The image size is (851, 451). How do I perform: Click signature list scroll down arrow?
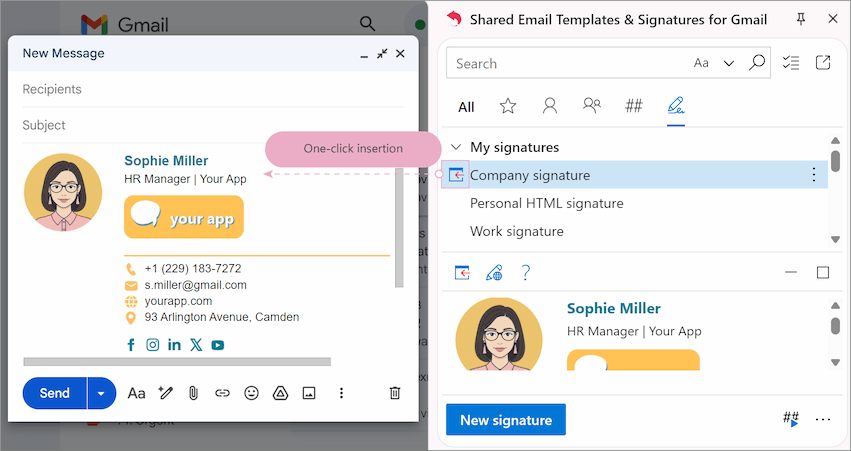pos(835,239)
